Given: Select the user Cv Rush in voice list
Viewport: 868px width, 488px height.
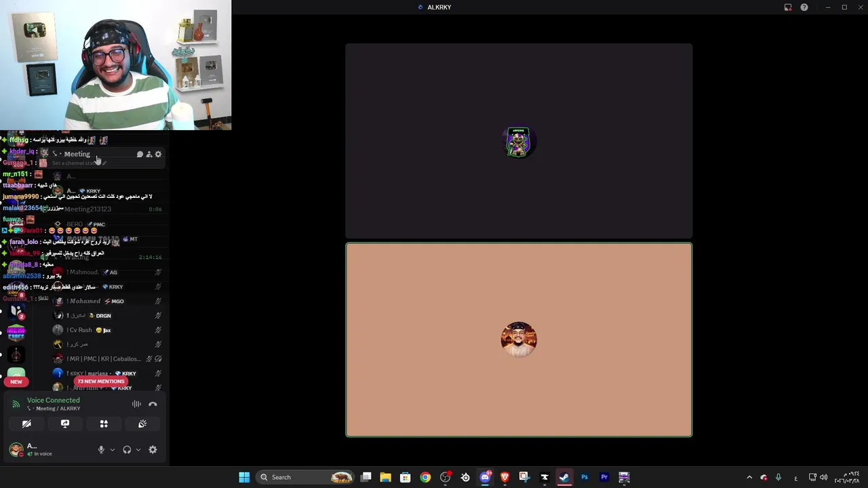Looking at the screenshot, I should coord(108,330).
